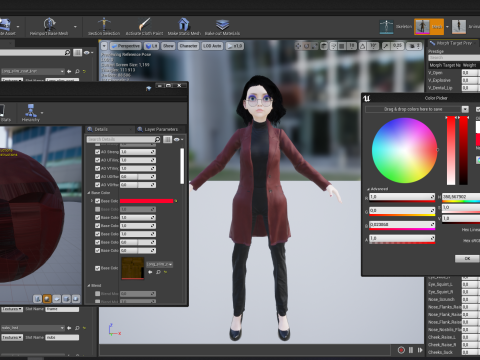The image size is (480, 360).
Task: Step animation forward one frame
Action: [x=420, y=350]
